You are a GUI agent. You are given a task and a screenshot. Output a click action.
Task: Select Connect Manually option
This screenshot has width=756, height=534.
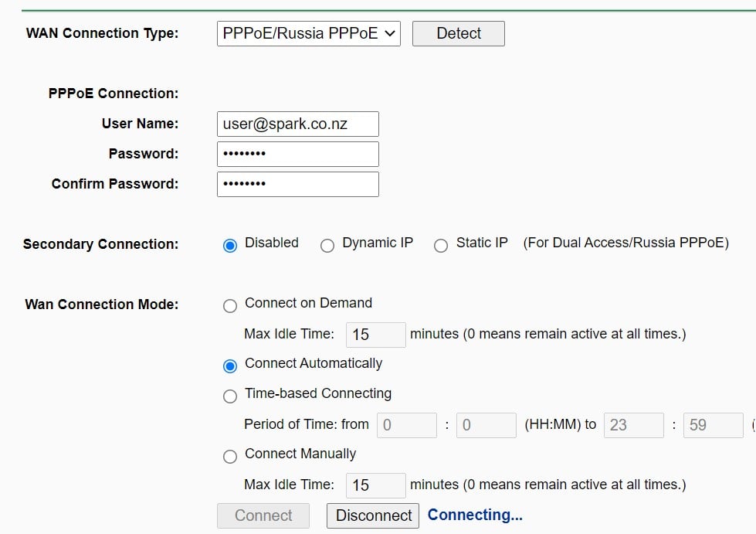pyautogui.click(x=230, y=456)
